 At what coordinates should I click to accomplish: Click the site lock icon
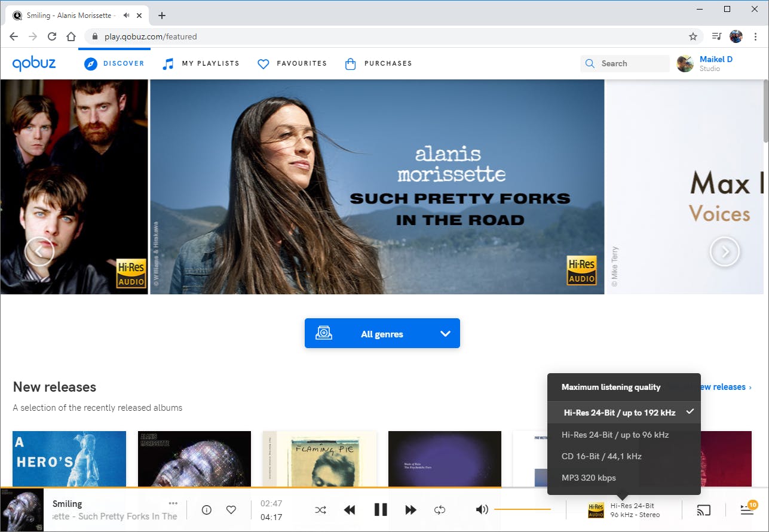pyautogui.click(x=94, y=36)
